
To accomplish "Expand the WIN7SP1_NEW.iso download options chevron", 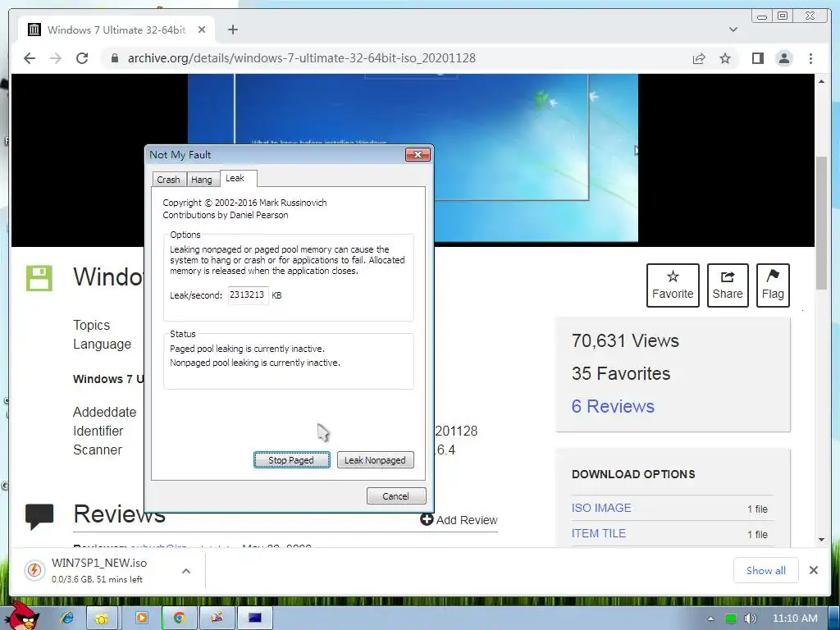I will point(186,571).
